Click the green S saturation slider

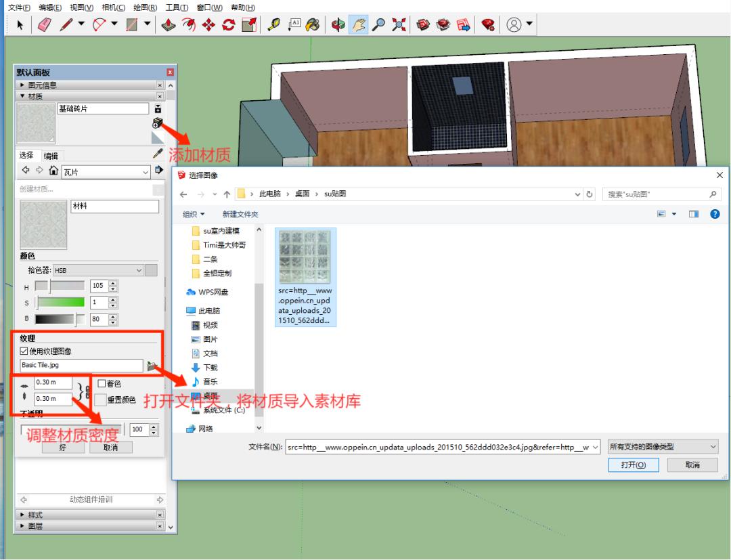(x=61, y=302)
